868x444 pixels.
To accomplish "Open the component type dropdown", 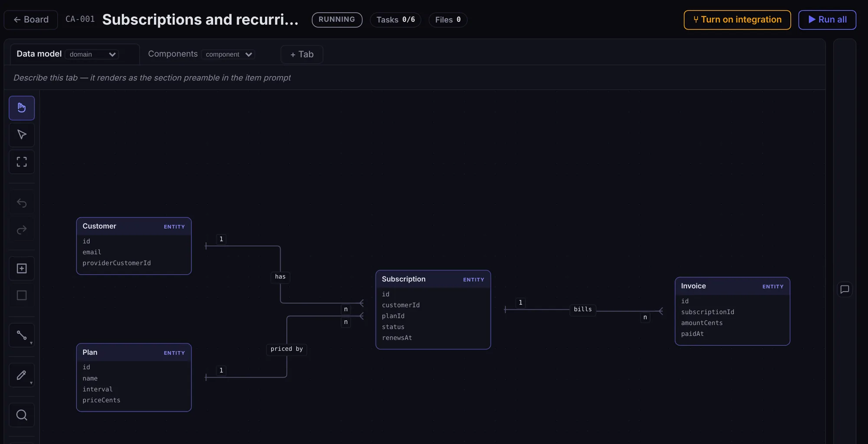I will click(x=228, y=54).
